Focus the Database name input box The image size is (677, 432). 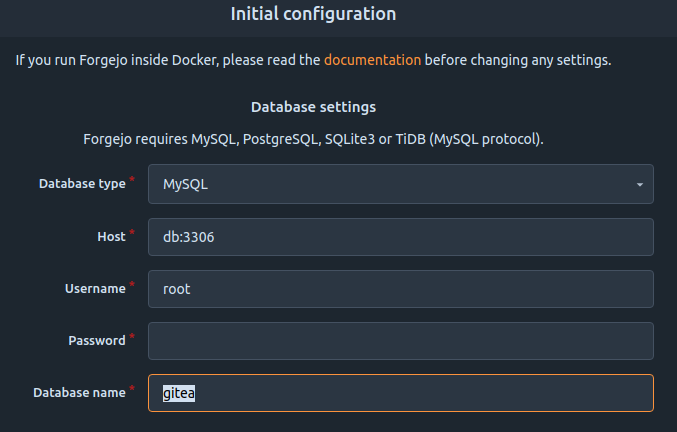click(401, 393)
